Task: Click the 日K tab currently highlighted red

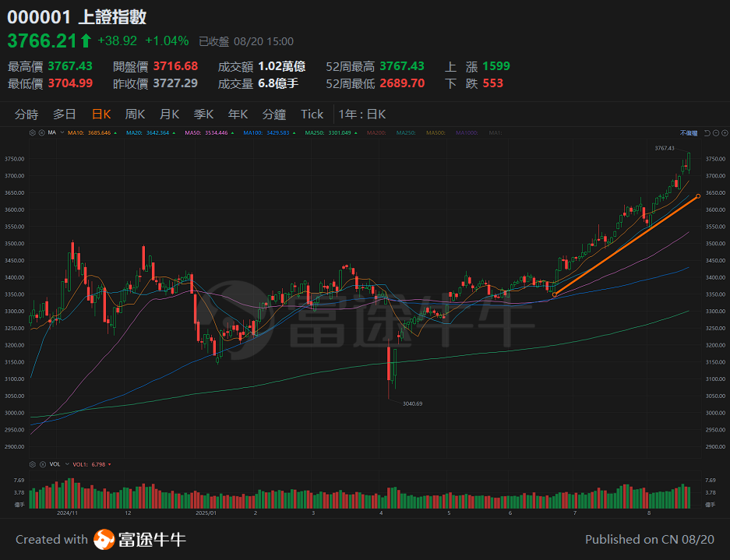Action: click(x=101, y=114)
